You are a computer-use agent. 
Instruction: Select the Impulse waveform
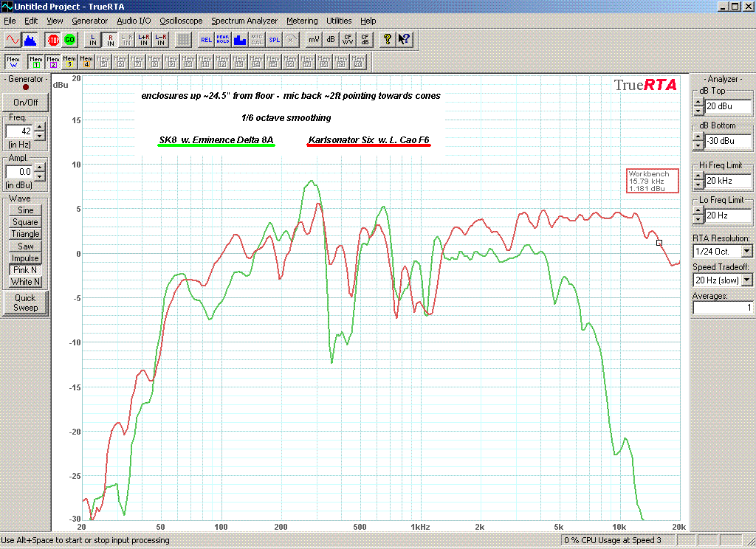point(26,258)
